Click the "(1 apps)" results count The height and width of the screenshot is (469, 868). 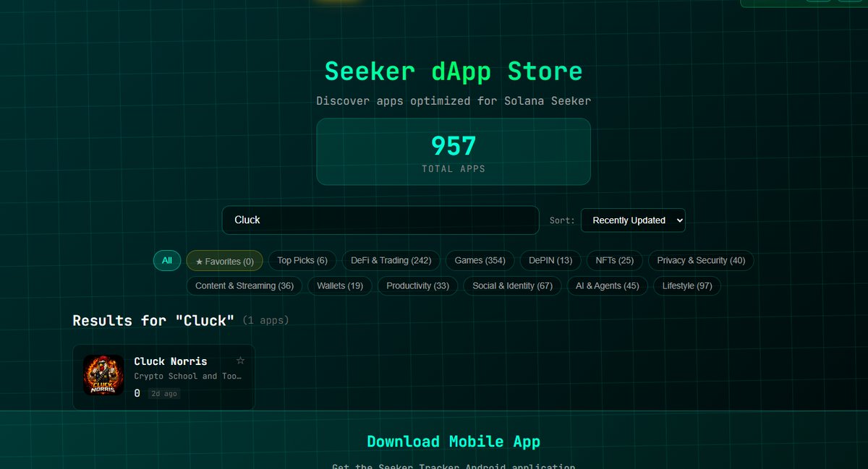point(265,320)
